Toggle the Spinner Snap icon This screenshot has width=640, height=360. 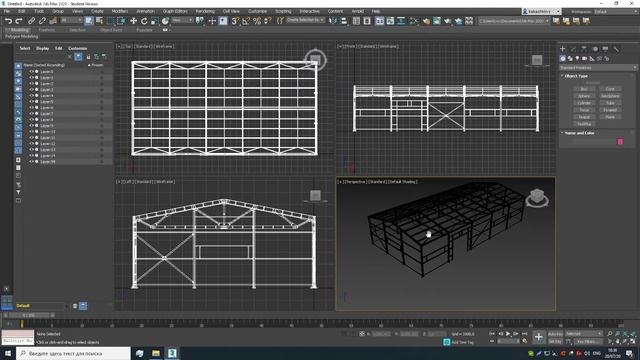pos(267,21)
